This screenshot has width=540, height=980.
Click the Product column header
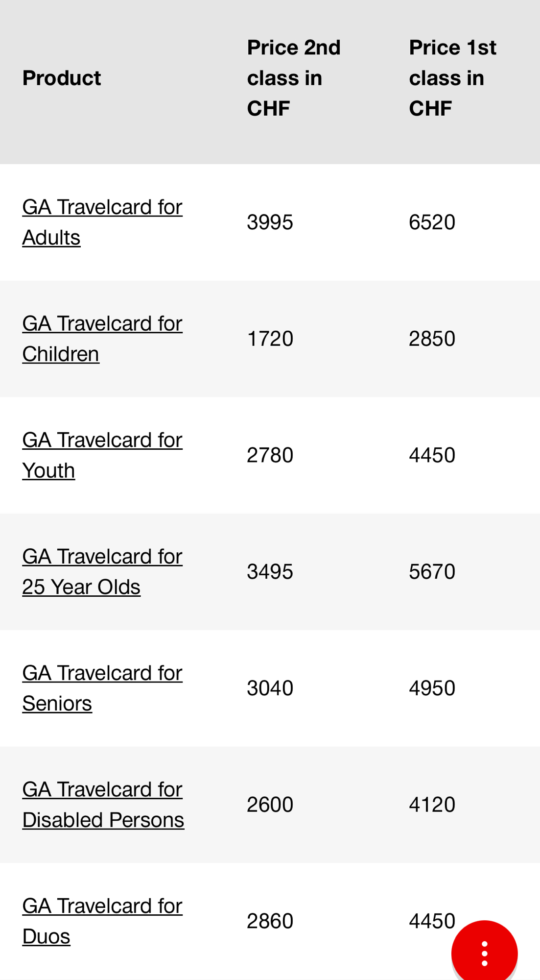(62, 78)
